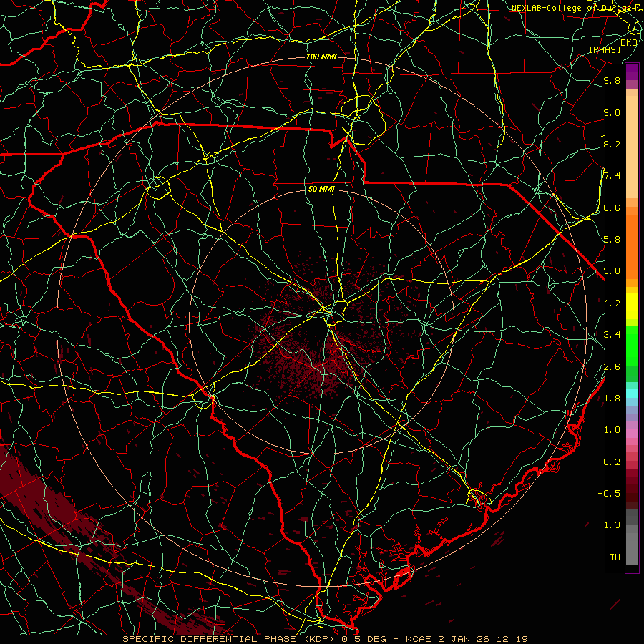Click the KCAE station identifier in caption
644x644 pixels.
[x=419, y=639]
